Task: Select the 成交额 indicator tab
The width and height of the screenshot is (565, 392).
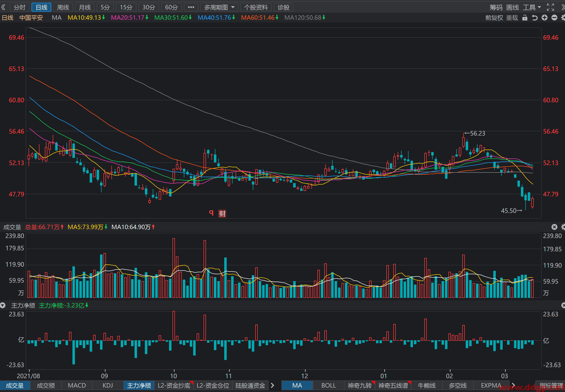Action: (x=46, y=386)
